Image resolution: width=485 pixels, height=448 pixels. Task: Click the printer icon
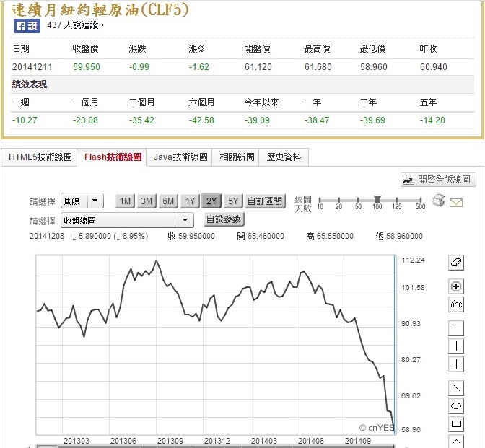[439, 201]
